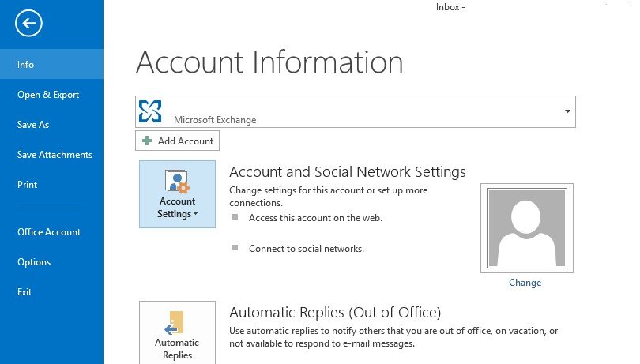Choose Save As from the sidebar
The image size is (640, 364).
pos(33,125)
